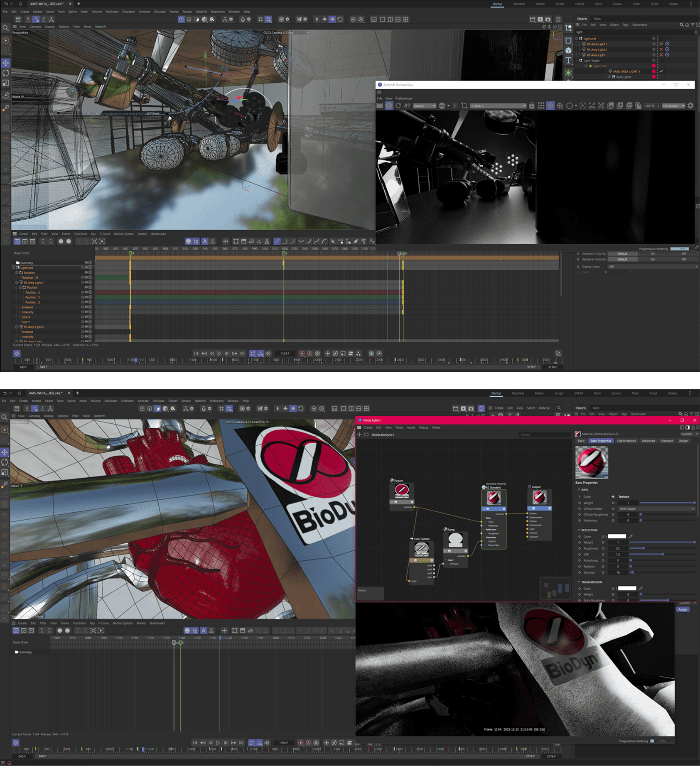This screenshot has height=766, width=700.
Task: Open the RenderView settings gear icon
Action: click(690, 106)
